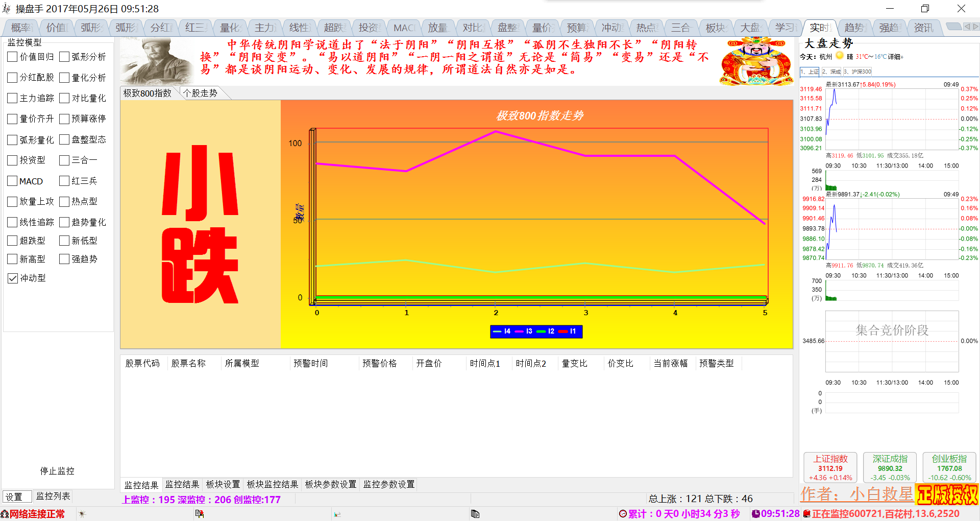
Task: Click the 正版授权 badge
Action: 947,494
